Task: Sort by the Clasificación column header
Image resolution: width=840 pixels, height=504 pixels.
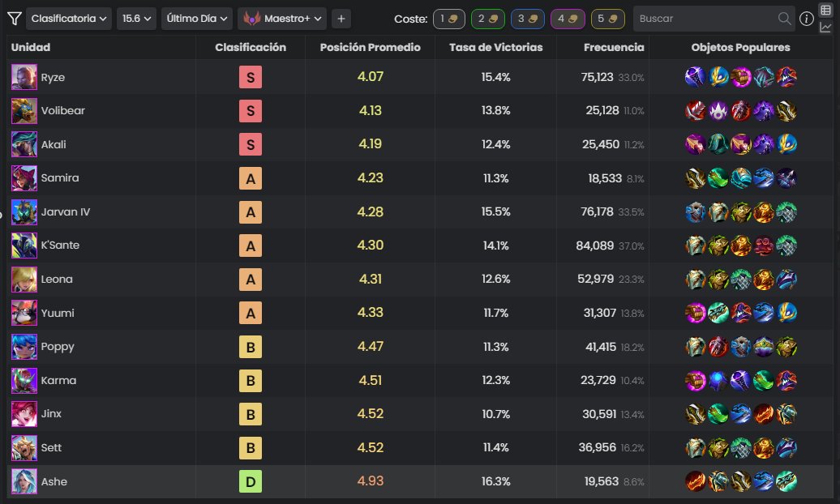Action: [251, 47]
